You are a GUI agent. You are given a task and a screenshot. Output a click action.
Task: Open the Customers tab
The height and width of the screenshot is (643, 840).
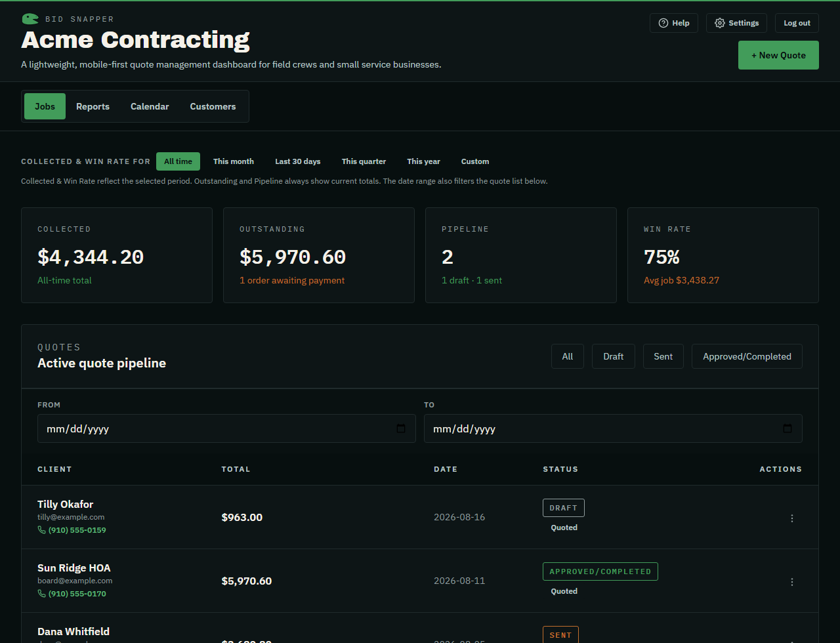(213, 106)
